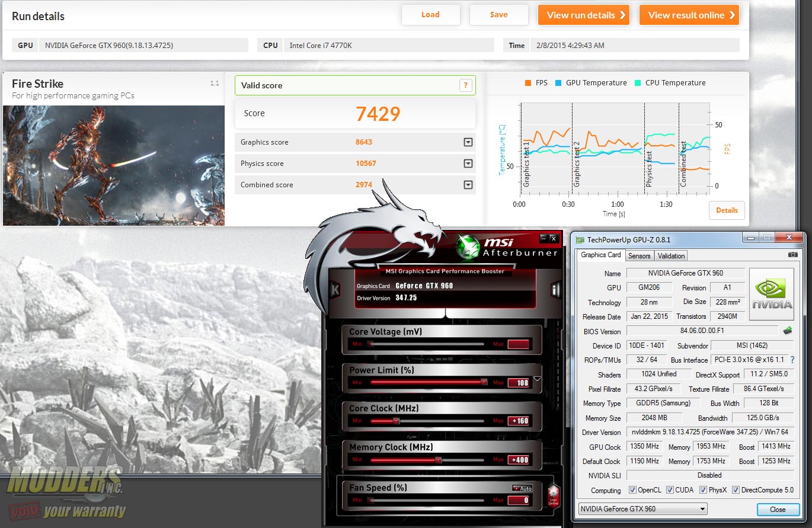Click the Close button in GPU-Z
Screen dimensions: 812x528
(778, 510)
